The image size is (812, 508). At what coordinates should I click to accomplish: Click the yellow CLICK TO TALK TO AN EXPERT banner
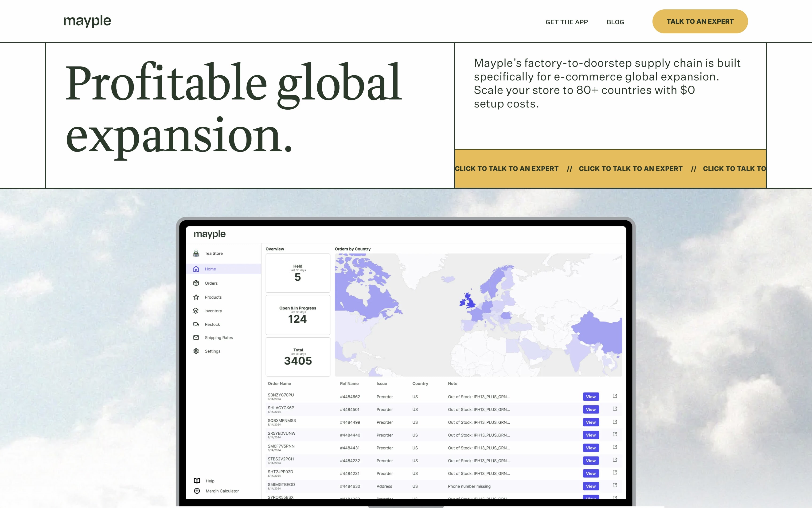pos(610,168)
